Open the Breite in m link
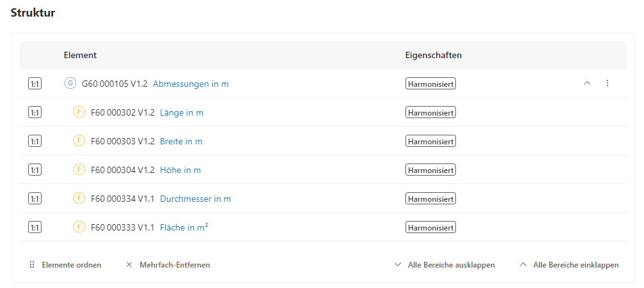644x288 pixels. 181,141
